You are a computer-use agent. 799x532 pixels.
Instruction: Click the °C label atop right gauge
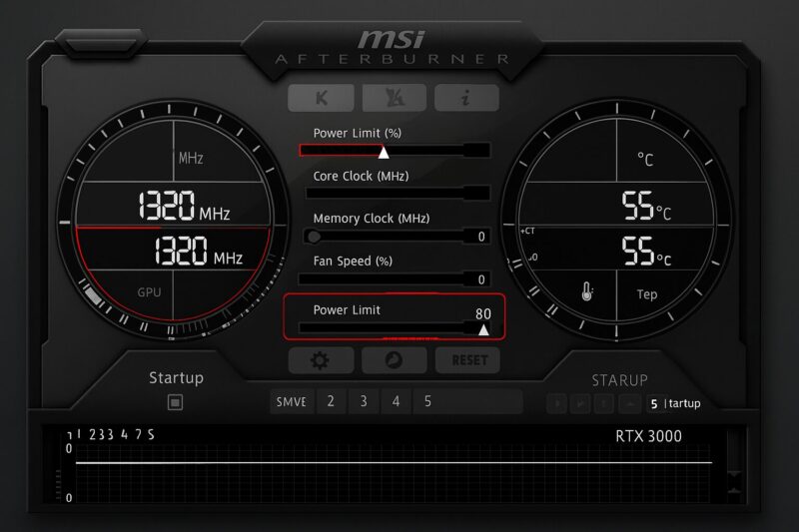pos(645,160)
